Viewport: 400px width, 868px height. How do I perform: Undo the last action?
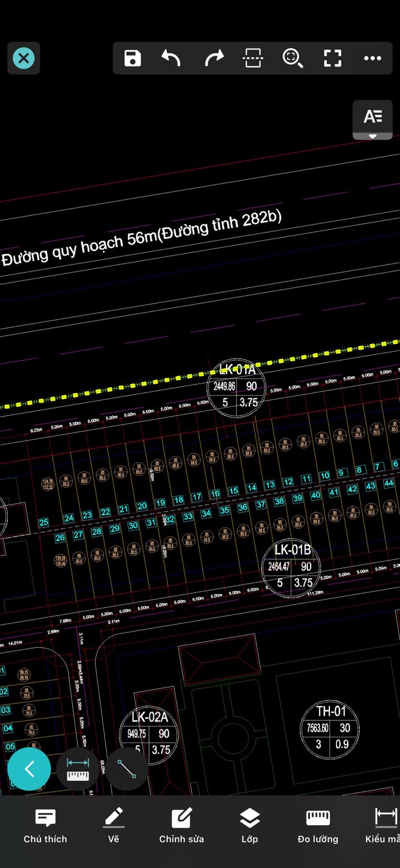(171, 58)
